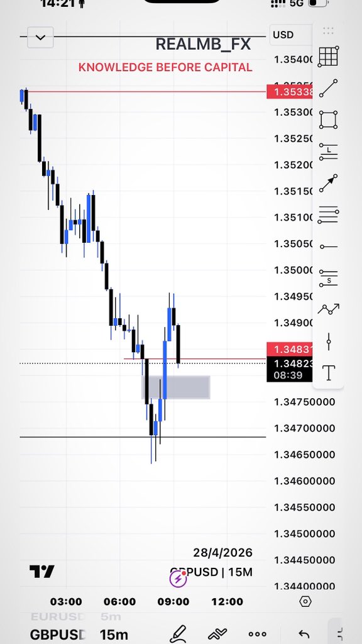Open the three-dots more menu
This screenshot has width=362, height=644.
click(258, 635)
